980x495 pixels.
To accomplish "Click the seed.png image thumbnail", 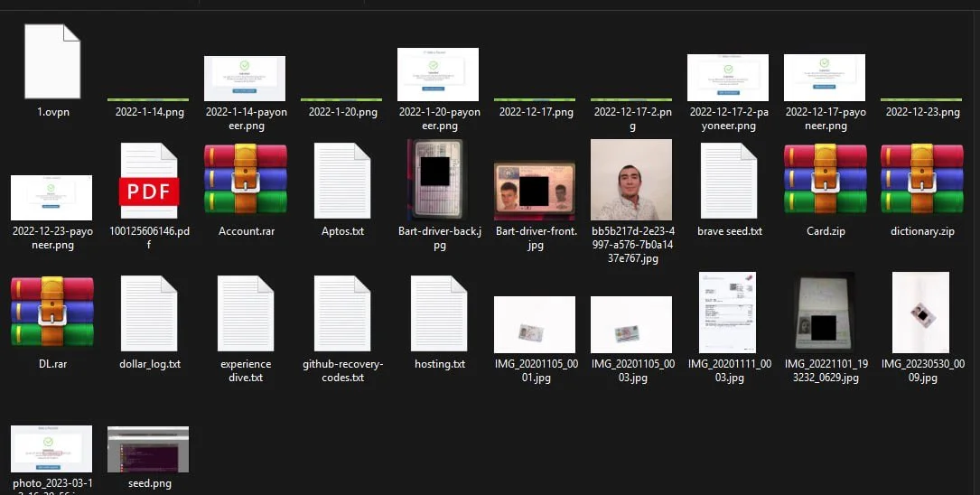I will pos(148,449).
